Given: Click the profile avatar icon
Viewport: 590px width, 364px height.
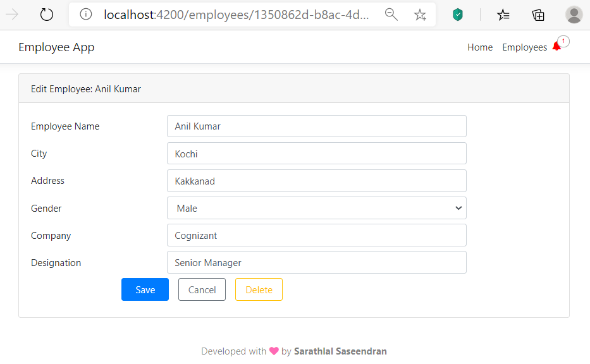Looking at the screenshot, I should 574,14.
